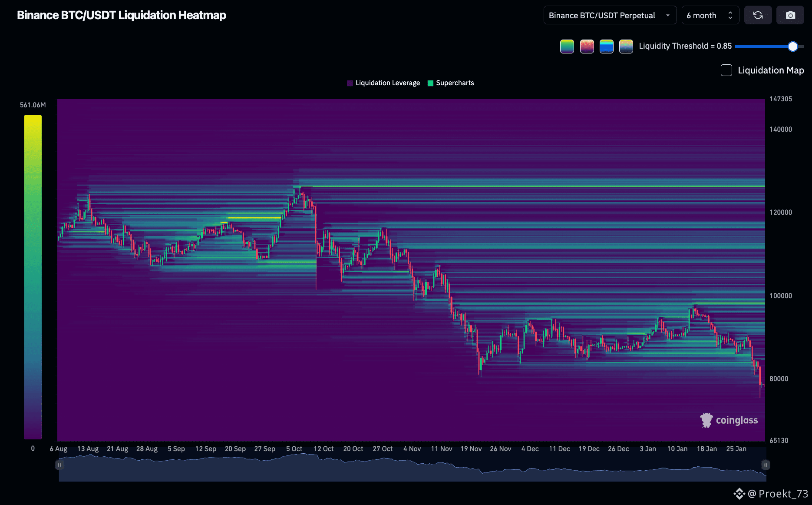Toggle the Supercharts legend series
The height and width of the screenshot is (505, 812).
[451, 83]
